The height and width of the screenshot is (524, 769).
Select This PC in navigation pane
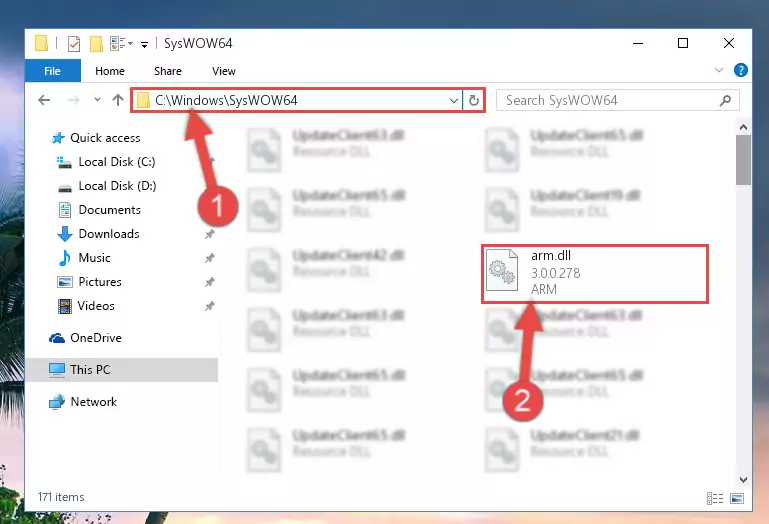click(121, 370)
